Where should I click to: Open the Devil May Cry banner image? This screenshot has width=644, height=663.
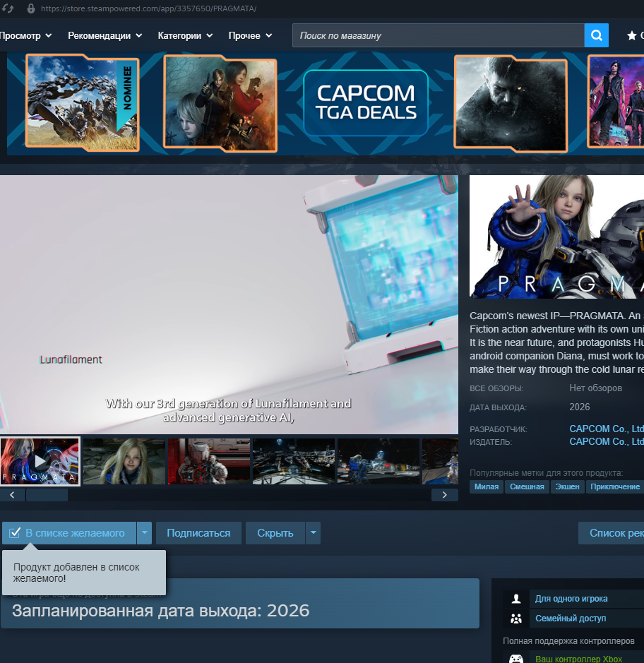click(x=616, y=102)
